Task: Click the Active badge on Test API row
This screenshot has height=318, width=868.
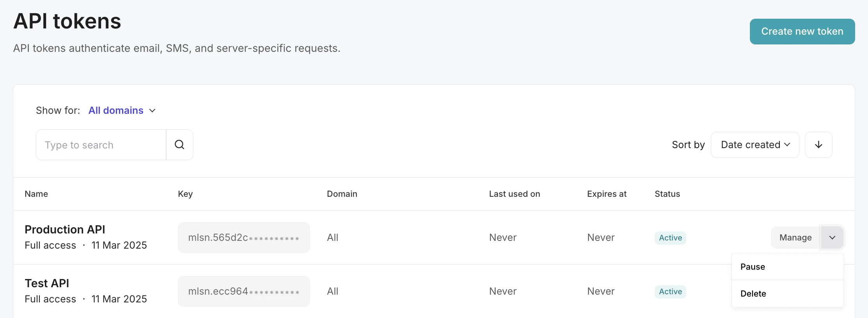Action: (670, 291)
